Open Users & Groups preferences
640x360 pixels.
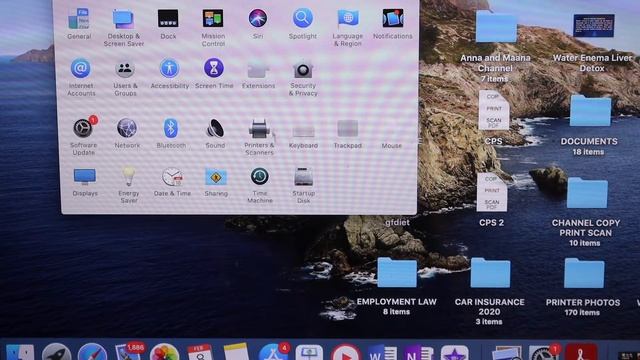coord(125,69)
